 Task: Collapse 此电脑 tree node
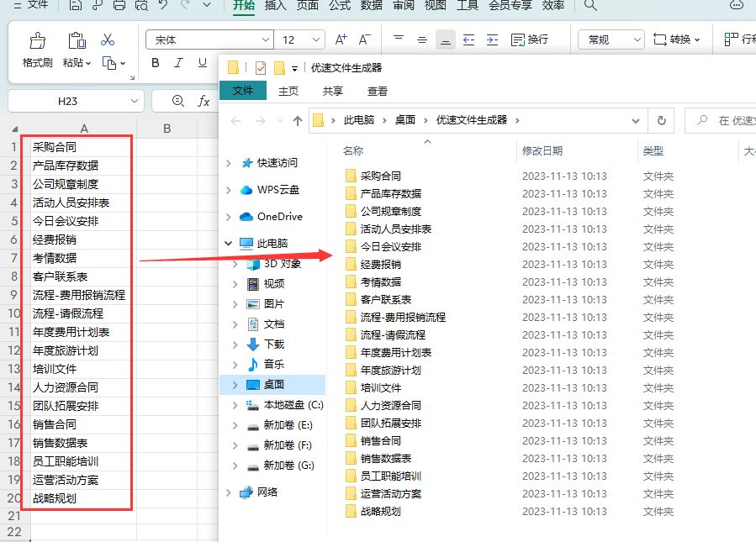229,244
